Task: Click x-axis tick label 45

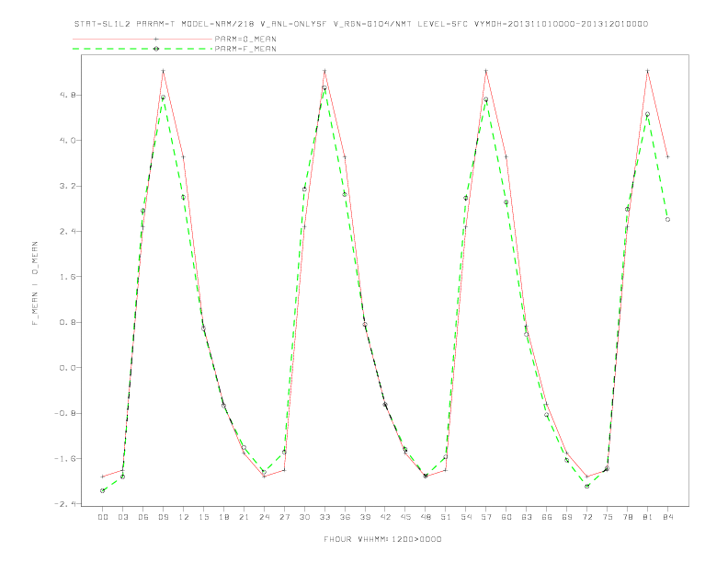Action: point(405,517)
